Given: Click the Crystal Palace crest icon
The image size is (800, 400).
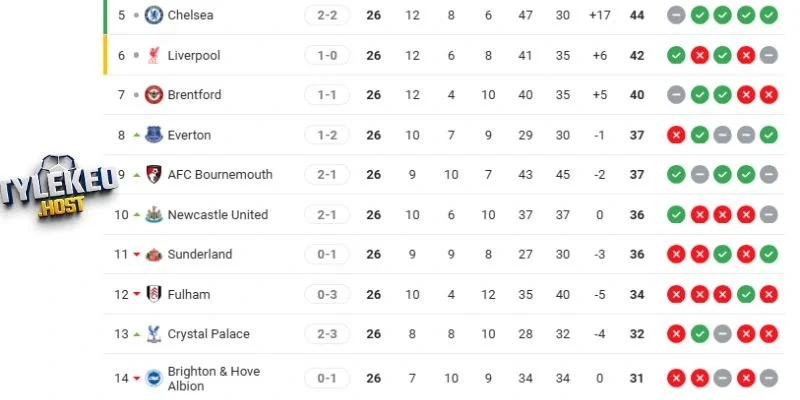Looking at the screenshot, I should tap(154, 334).
